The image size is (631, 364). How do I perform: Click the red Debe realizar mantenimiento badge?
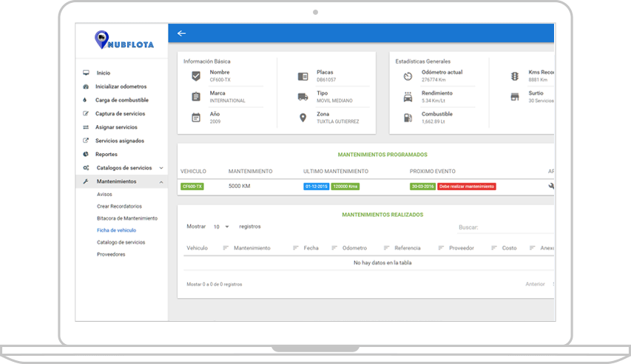point(466,186)
